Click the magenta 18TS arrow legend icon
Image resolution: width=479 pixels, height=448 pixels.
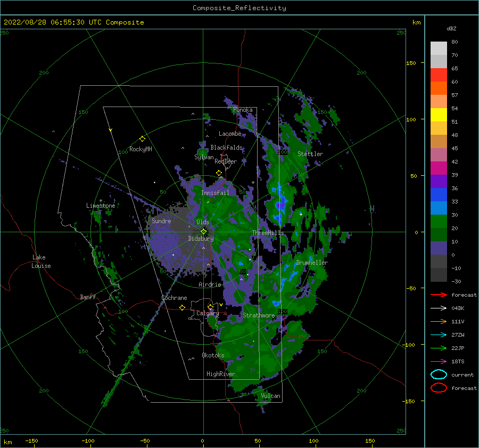439,362
